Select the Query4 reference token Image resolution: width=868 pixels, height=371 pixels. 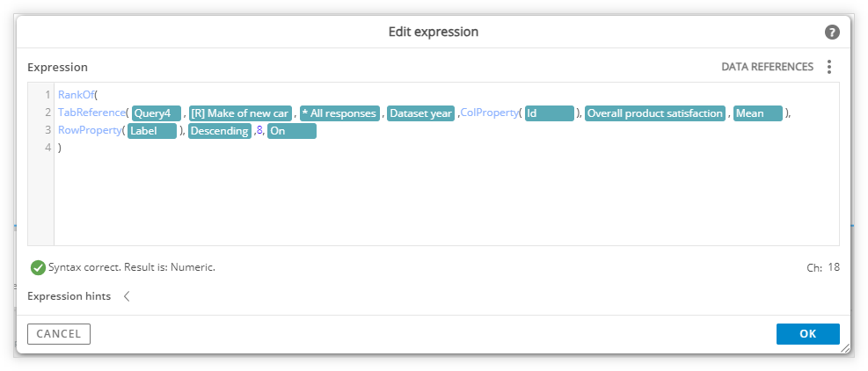[x=157, y=113]
